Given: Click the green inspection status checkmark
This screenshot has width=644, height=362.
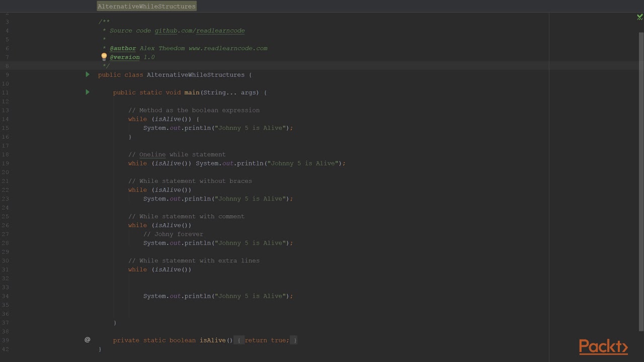Looking at the screenshot, I should tap(639, 17).
